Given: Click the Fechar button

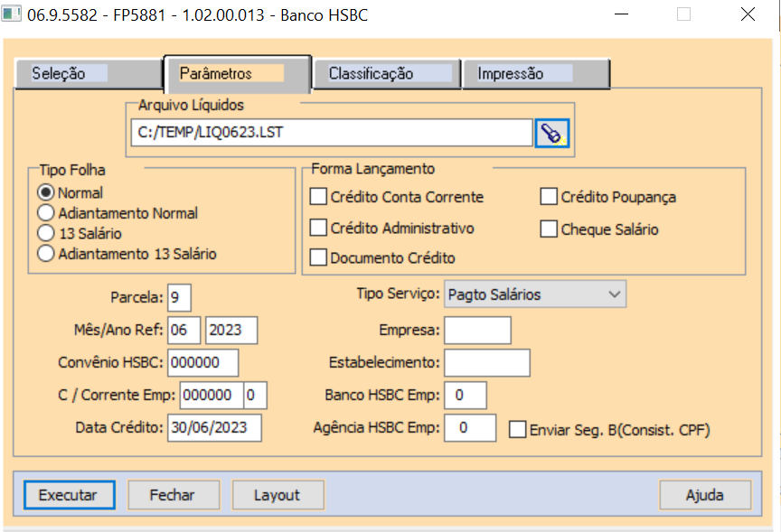Looking at the screenshot, I should click(x=174, y=495).
